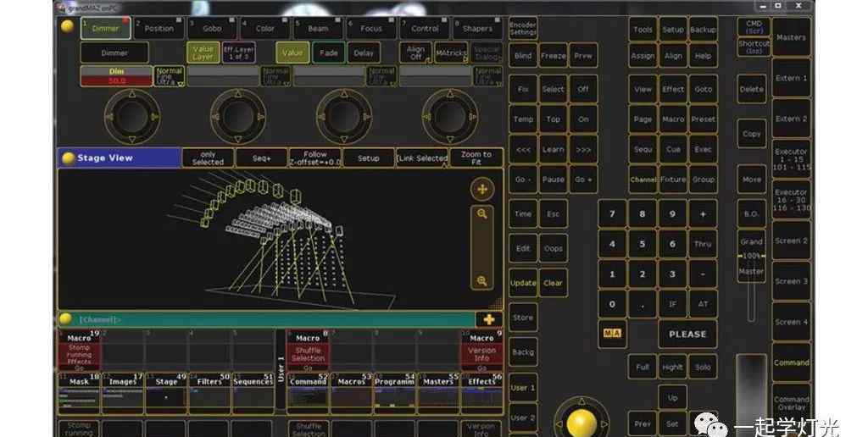Click the zoom slider bar in Stage View
Image resolution: width=868 pixels, height=437 pixels.
tap(482, 247)
